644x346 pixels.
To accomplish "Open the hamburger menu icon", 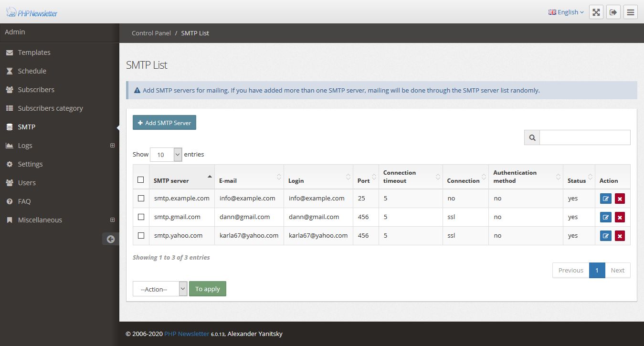I will 631,12.
